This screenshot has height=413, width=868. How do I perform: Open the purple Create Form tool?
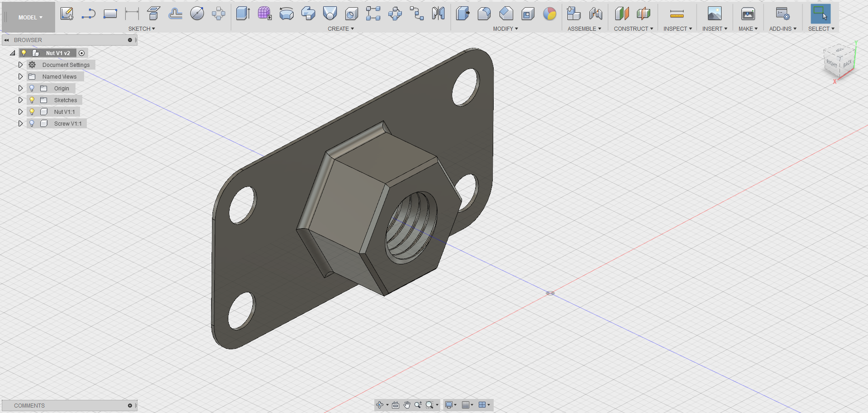pos(264,14)
